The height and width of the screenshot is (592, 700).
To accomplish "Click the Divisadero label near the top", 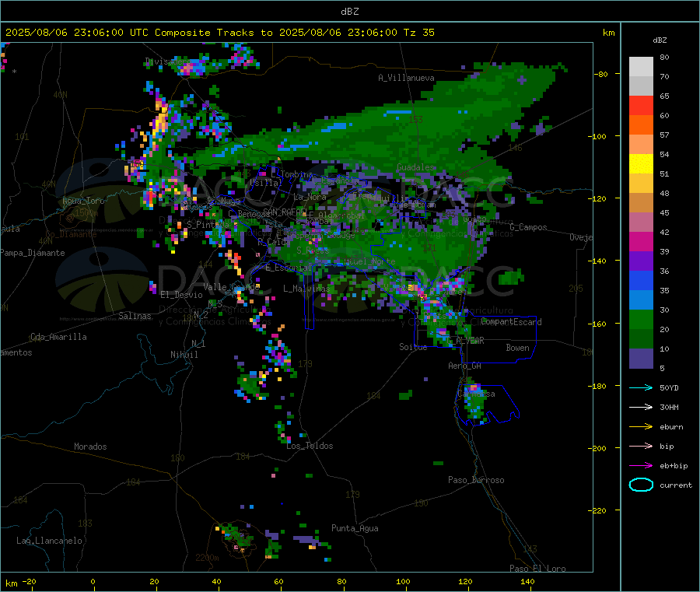I will 167,61.
